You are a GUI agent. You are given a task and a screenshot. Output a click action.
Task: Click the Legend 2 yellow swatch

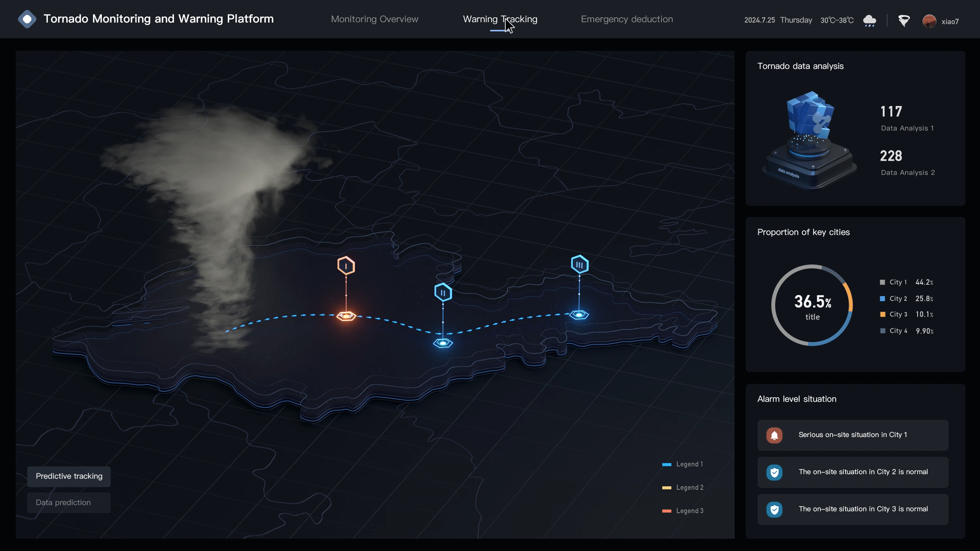click(x=667, y=488)
